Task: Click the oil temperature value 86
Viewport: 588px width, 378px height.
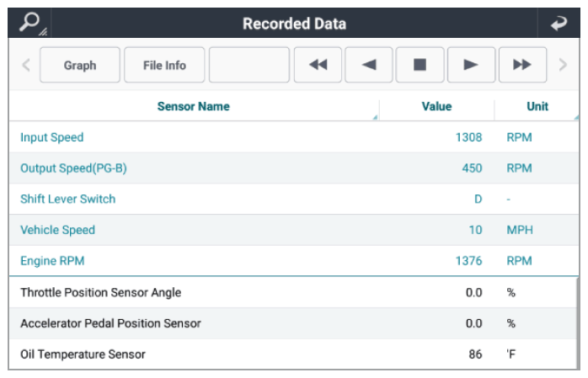Action: 475,354
